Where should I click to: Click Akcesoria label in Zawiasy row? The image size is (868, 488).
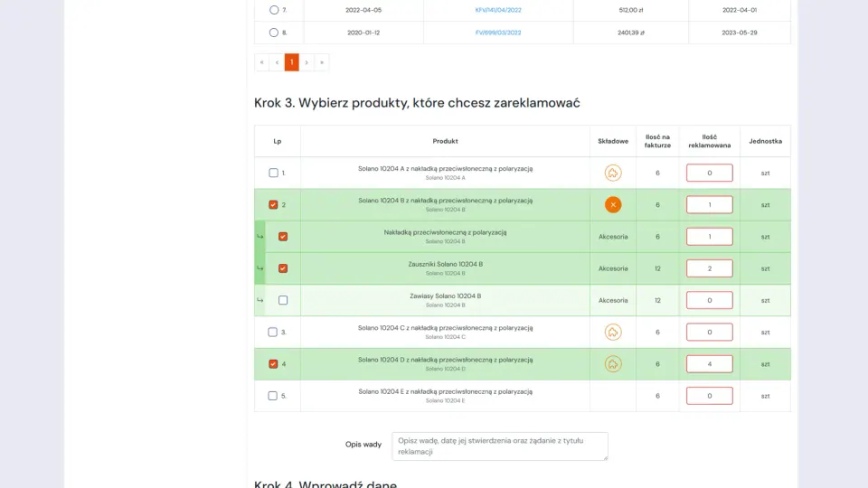613,300
